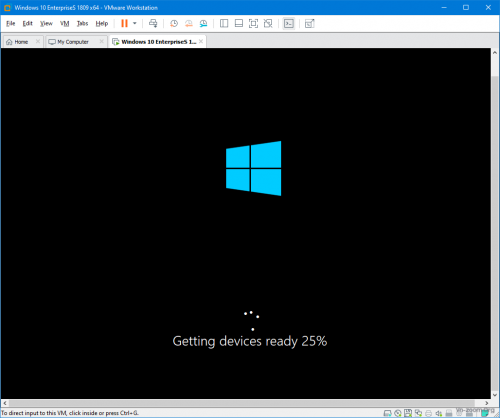The width and height of the screenshot is (500, 418).
Task: Open the File menu
Action: [x=11, y=23]
